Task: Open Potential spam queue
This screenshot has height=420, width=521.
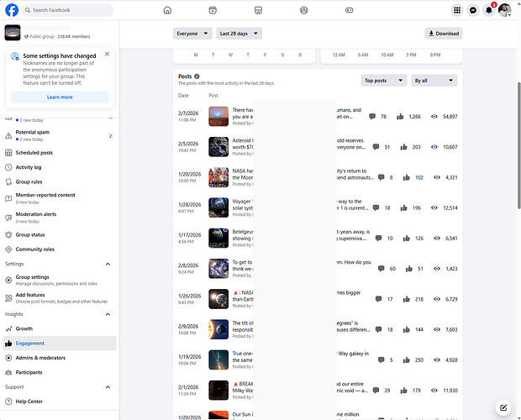Action: coord(60,135)
